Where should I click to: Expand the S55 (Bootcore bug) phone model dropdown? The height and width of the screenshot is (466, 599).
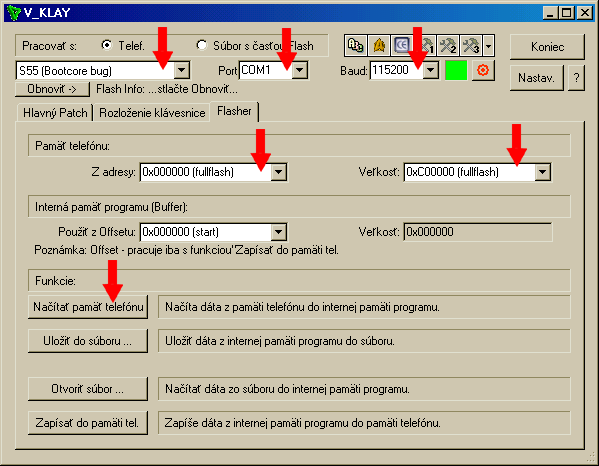182,71
